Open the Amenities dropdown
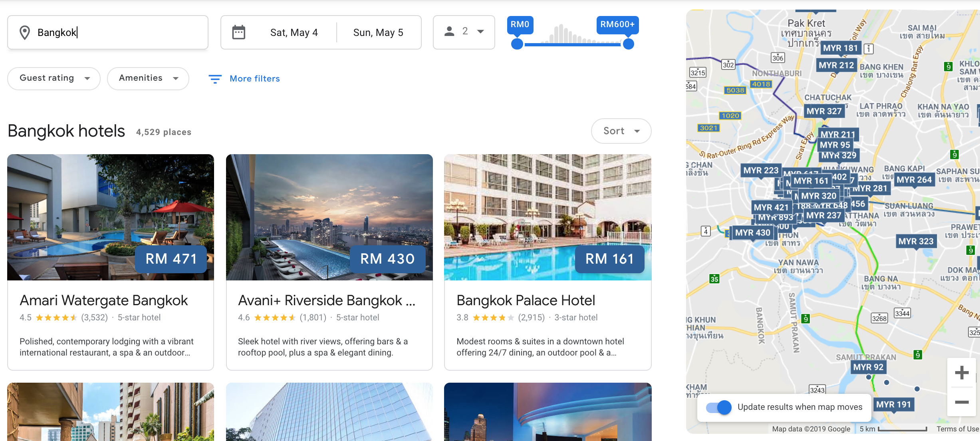This screenshot has width=980, height=441. tap(148, 79)
